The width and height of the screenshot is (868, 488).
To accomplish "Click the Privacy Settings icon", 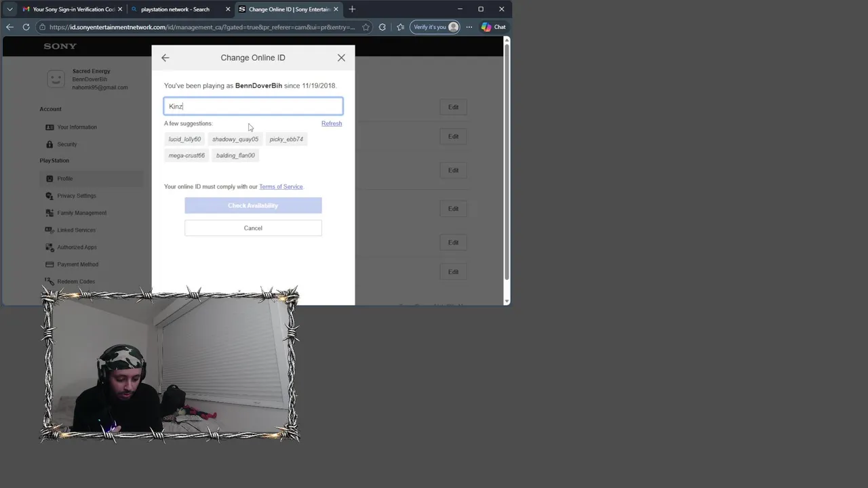I will [50, 196].
